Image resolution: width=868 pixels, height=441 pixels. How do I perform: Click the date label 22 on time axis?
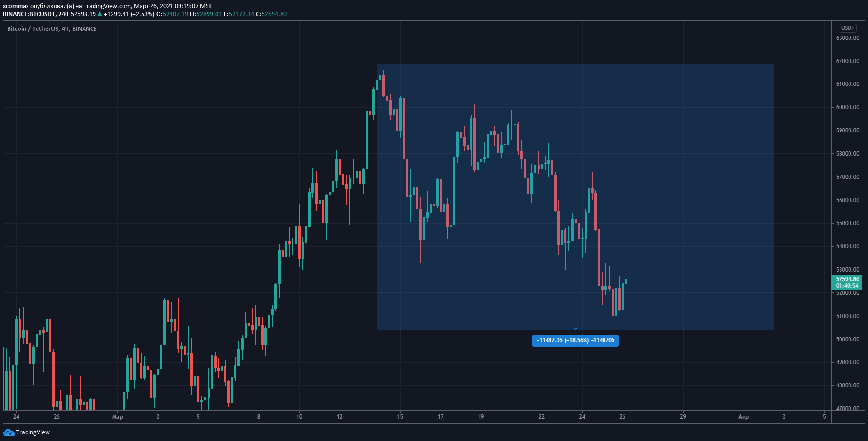pyautogui.click(x=542, y=417)
